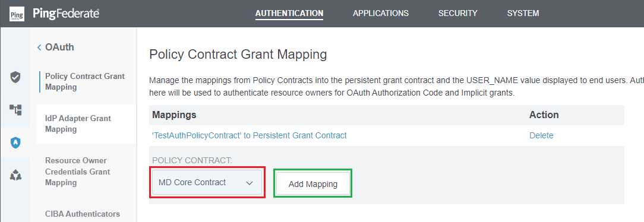Screen dimensions: 644x222
Task: Switch to the AUTHENTICATION tab
Action: click(x=289, y=13)
